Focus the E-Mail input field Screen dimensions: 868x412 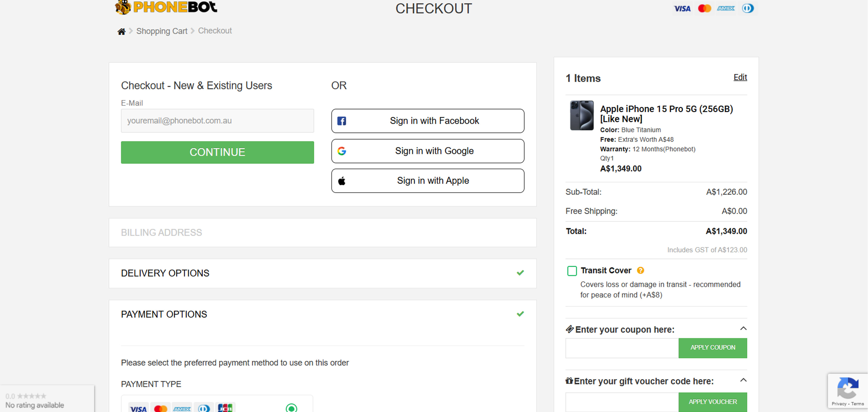pyautogui.click(x=217, y=121)
